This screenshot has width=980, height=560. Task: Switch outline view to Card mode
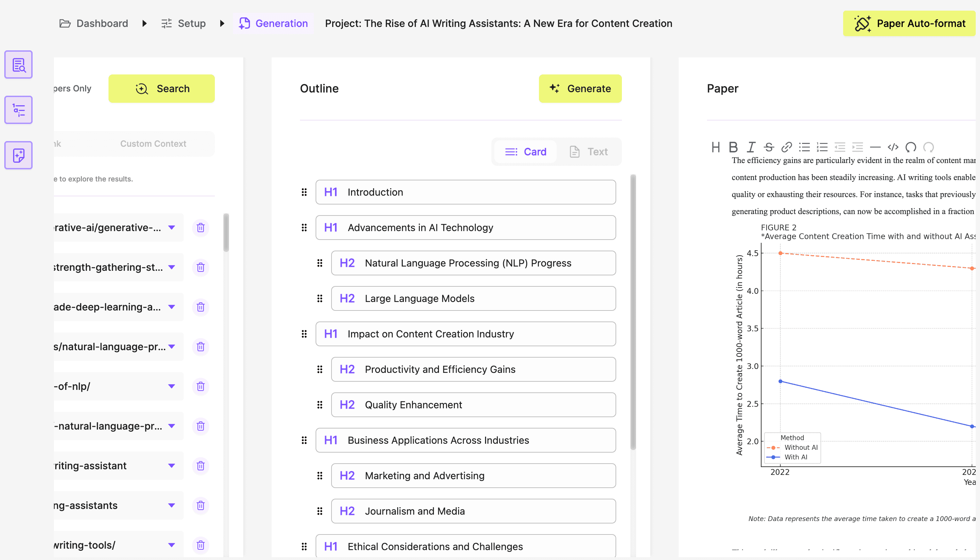tap(525, 152)
